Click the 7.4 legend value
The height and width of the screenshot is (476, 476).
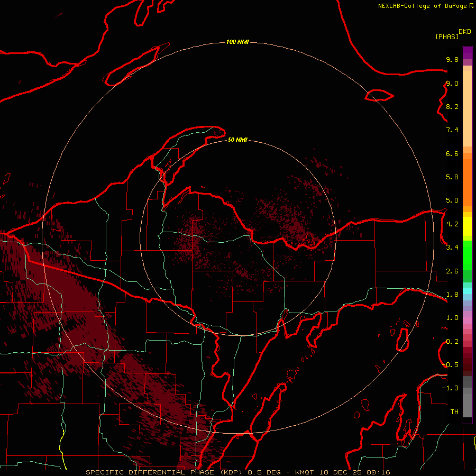pyautogui.click(x=452, y=130)
